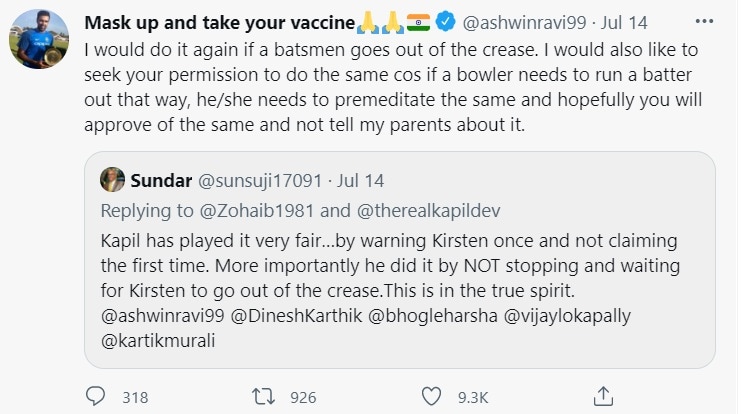Click the blue verified badge
The height and width of the screenshot is (414, 754).
point(445,22)
